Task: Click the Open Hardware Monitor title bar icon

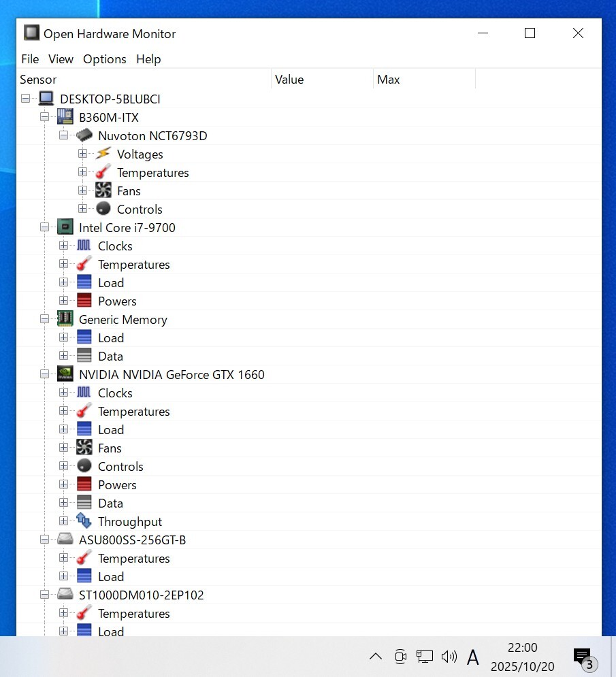Action: point(31,33)
